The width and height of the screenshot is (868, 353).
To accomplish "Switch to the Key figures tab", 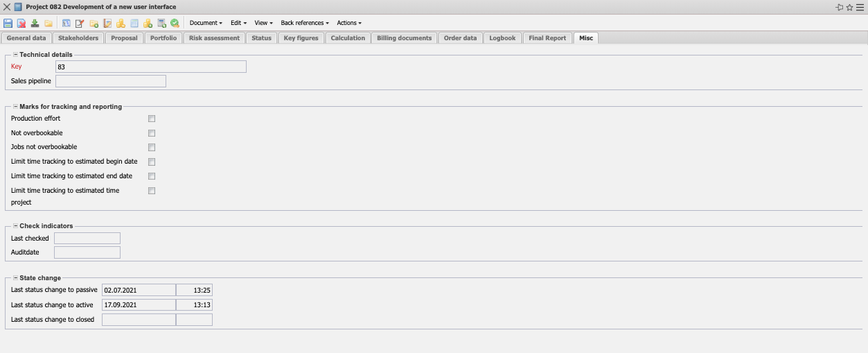I will coord(301,38).
